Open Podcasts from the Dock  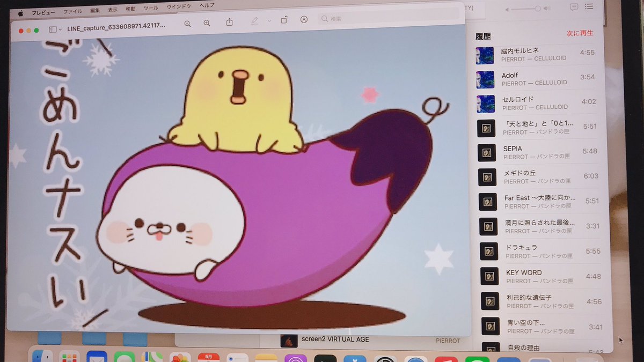click(x=295, y=358)
